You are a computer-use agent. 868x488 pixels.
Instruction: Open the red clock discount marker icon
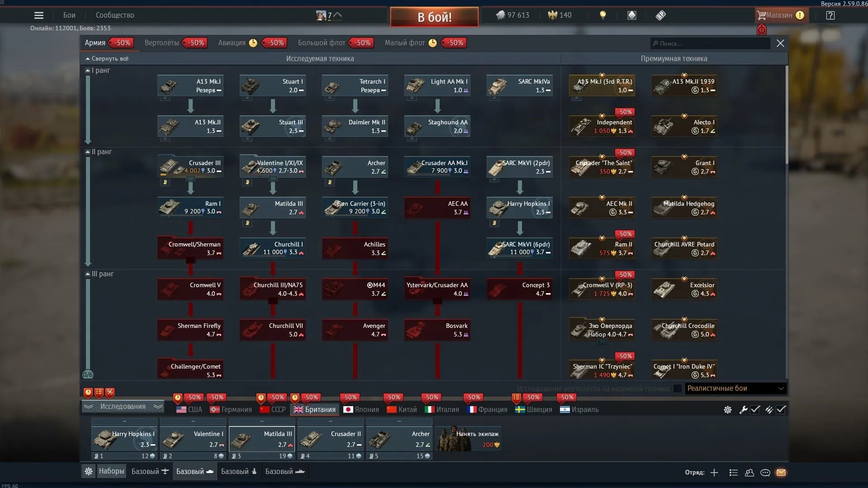click(x=88, y=393)
